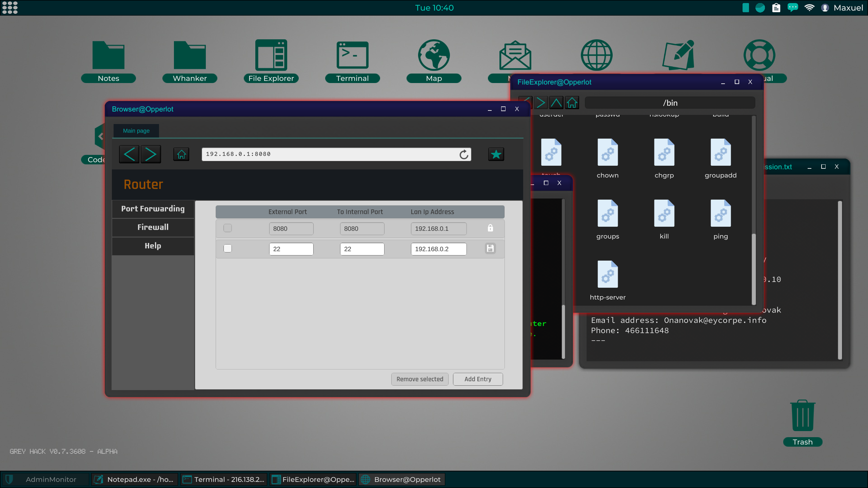
Task: Click the File Explorer up-directory arrow
Action: pyautogui.click(x=556, y=103)
